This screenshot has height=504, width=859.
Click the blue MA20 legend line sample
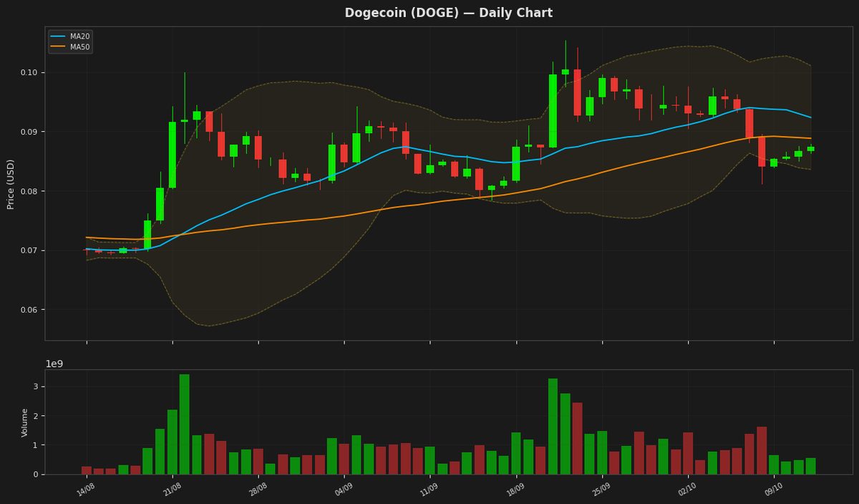click(58, 37)
